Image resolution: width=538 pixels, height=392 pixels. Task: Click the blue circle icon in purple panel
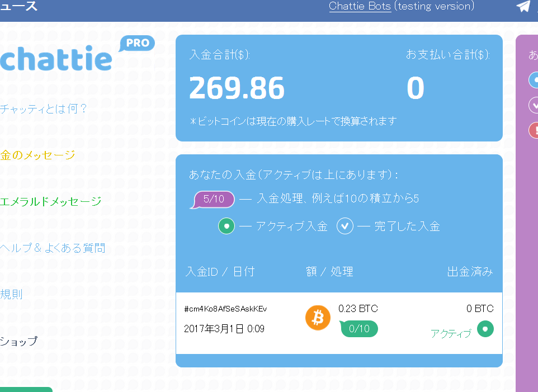[534, 81]
